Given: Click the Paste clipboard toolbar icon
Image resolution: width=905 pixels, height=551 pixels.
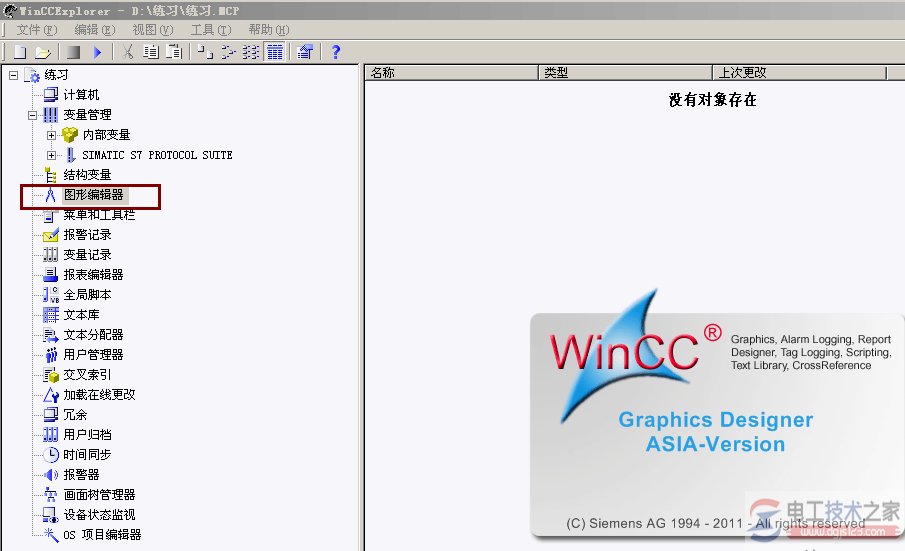Looking at the screenshot, I should (x=174, y=53).
